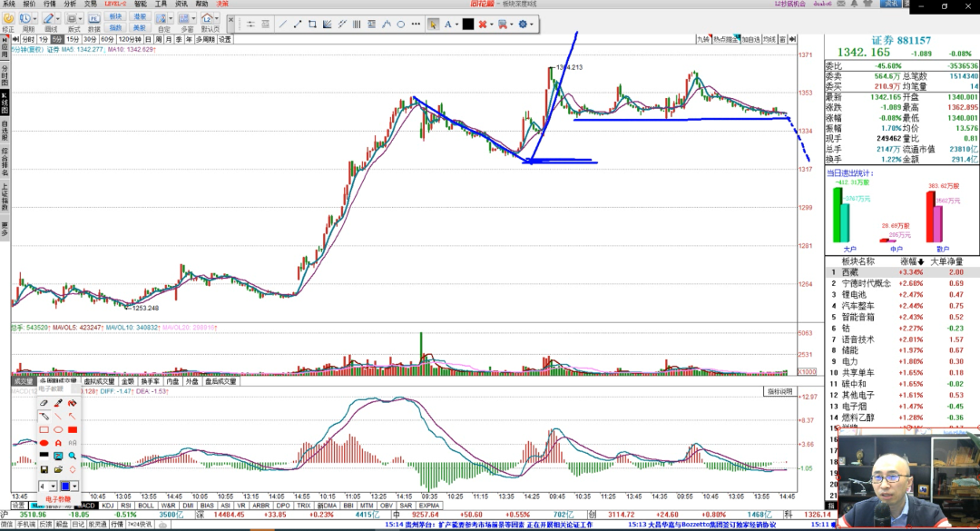Expand the 版式 layout dropdown arrow

(81, 19)
